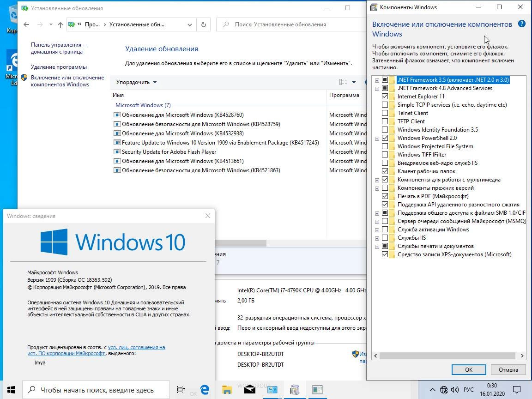Uncheck Средство записи XPS-документов checkbox

[x=385, y=254]
